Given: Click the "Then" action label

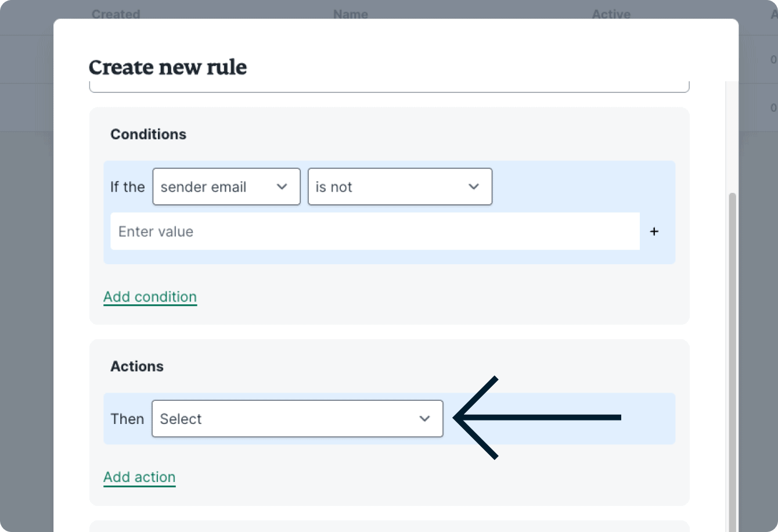Looking at the screenshot, I should click(127, 419).
